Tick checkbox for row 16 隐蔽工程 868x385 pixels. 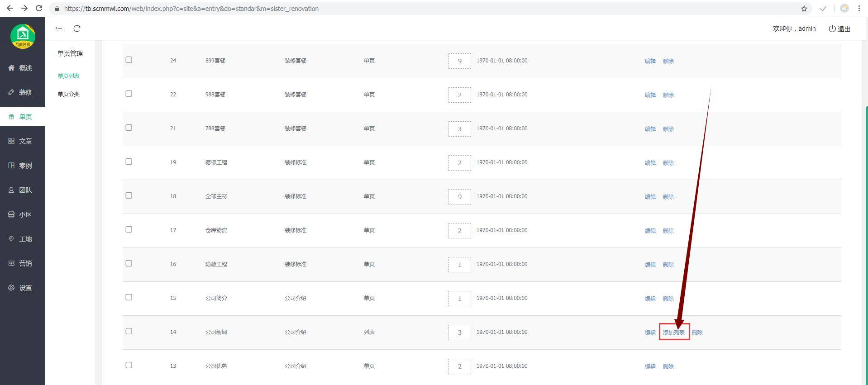point(129,263)
